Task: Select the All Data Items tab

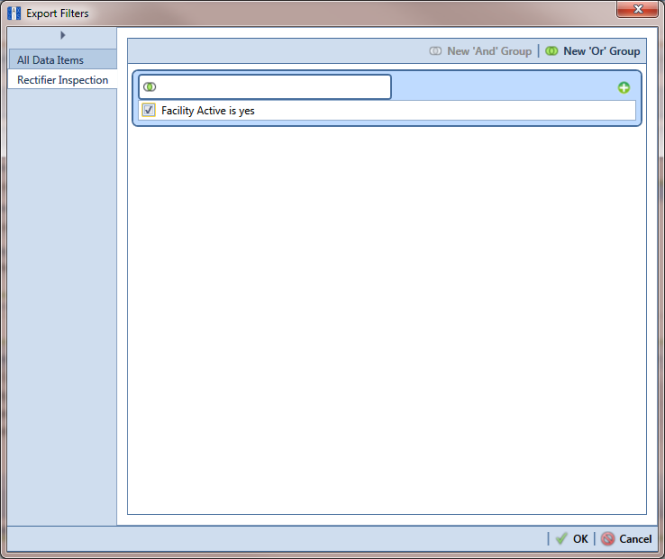Action: (62, 60)
